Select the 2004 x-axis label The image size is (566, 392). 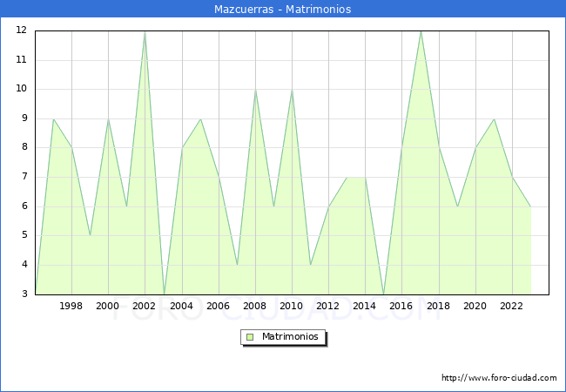[181, 306]
